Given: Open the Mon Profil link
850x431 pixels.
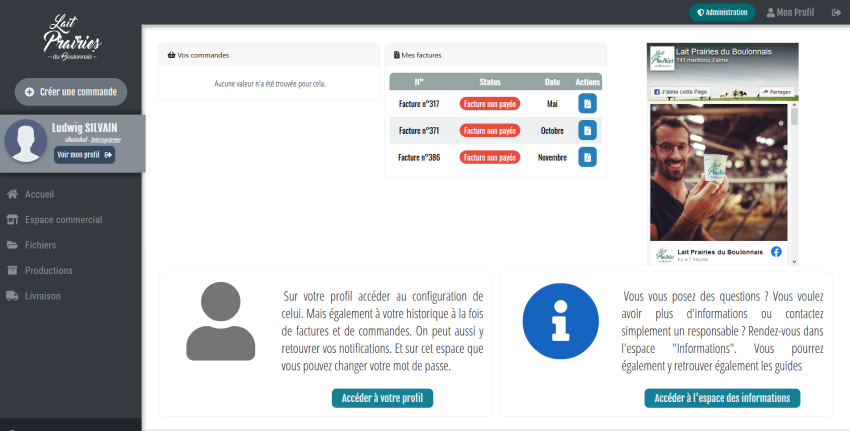Looking at the screenshot, I should (789, 12).
